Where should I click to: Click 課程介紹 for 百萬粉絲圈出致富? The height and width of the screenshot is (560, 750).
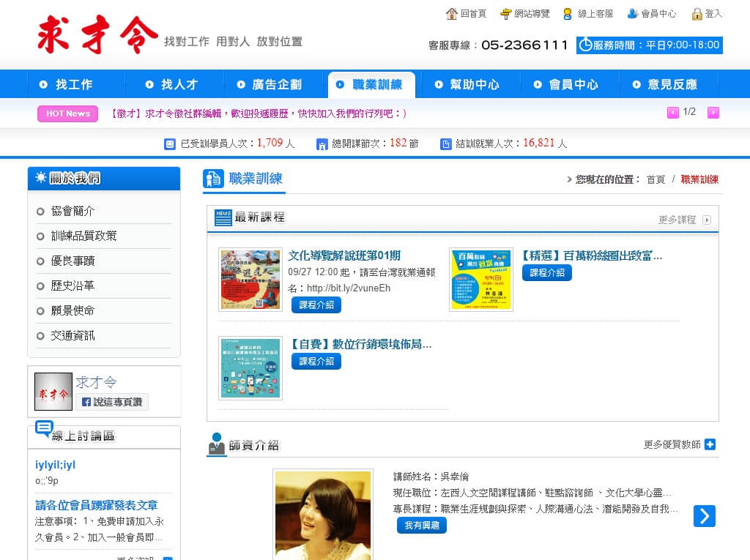coord(546,272)
